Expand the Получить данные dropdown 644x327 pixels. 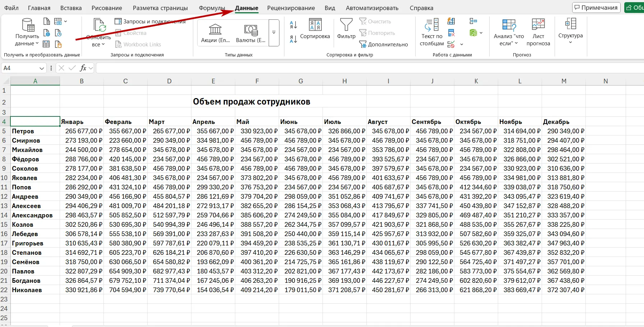[x=27, y=40]
